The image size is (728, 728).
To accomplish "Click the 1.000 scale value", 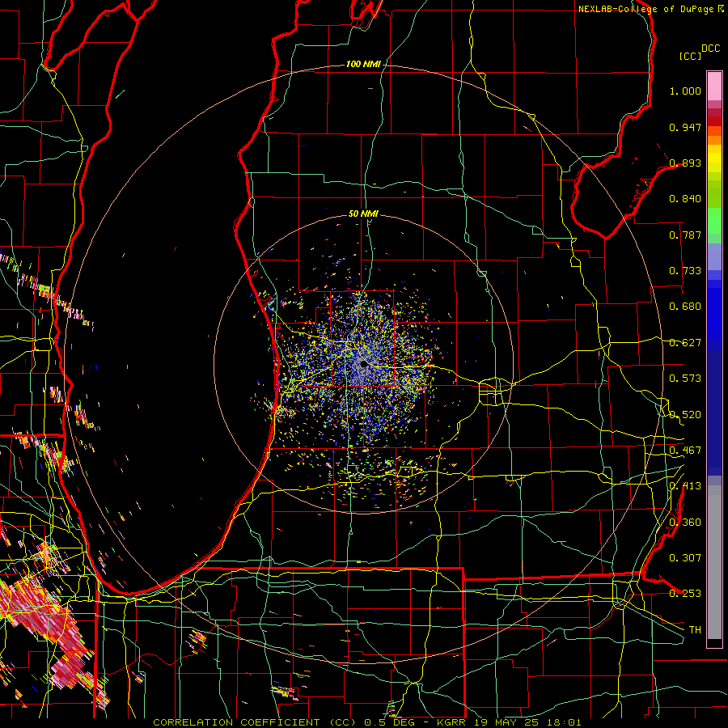I will pos(685,91).
